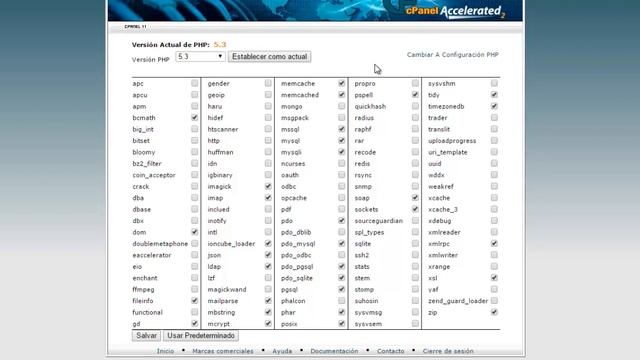Viewport: 640px width, 360px height.
Task: Open the Contacto footer link
Action: click(391, 351)
